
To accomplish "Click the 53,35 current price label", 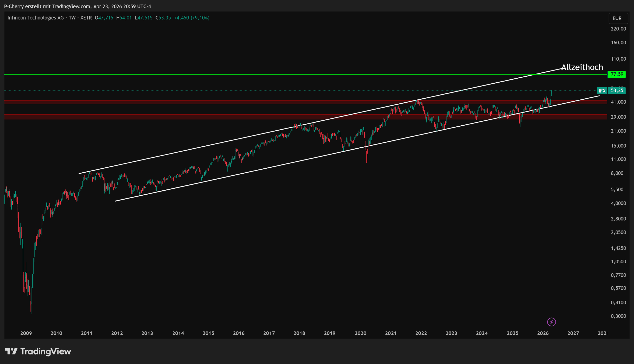I will click(617, 91).
